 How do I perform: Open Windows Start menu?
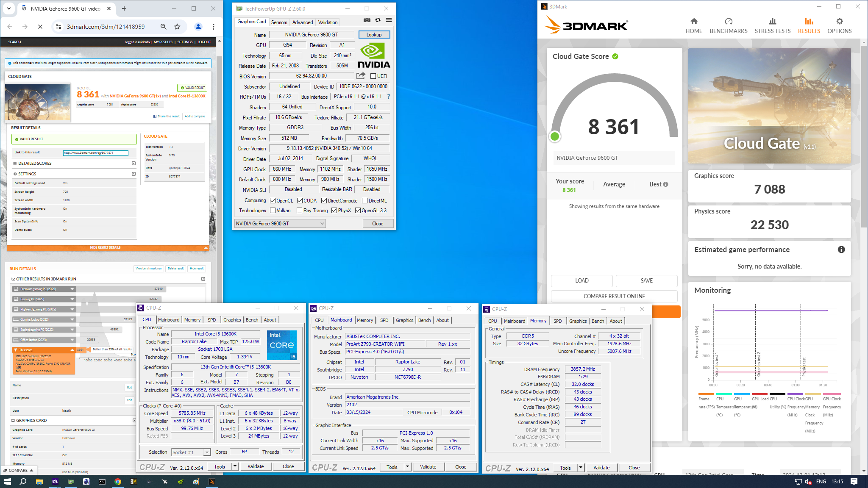tap(7, 482)
